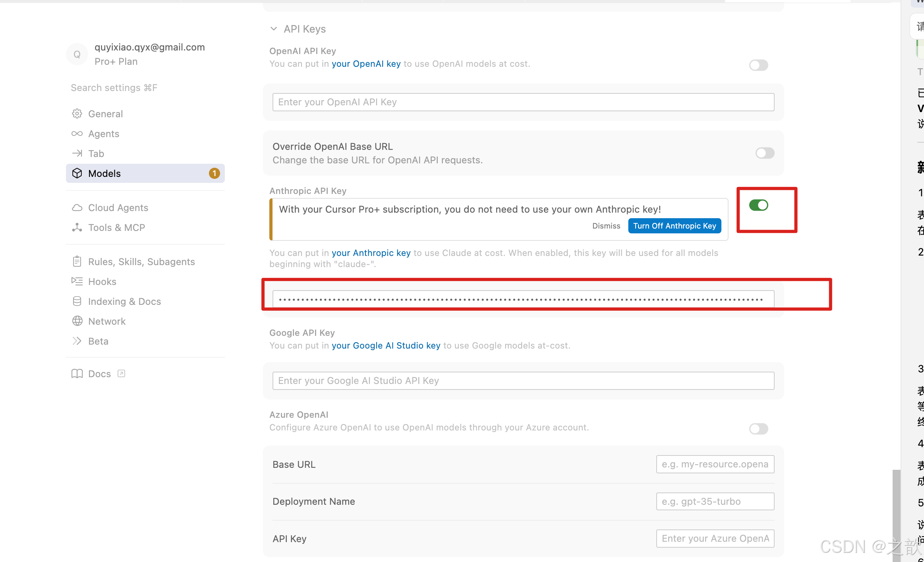
Task: Click the General gear icon
Action: (x=77, y=114)
